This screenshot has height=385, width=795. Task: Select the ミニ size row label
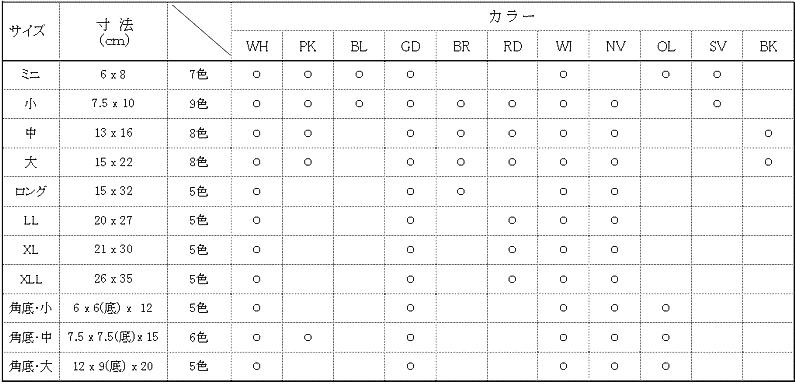coord(31,75)
